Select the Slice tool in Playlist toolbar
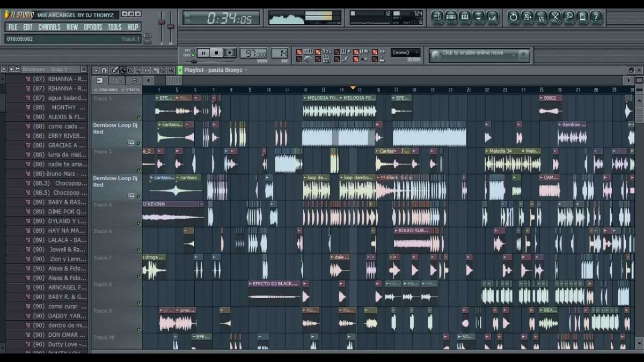Screen dimensions: 644x362 point(155,70)
